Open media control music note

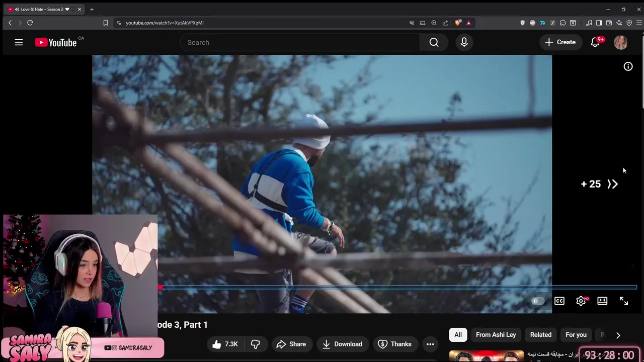click(x=589, y=23)
